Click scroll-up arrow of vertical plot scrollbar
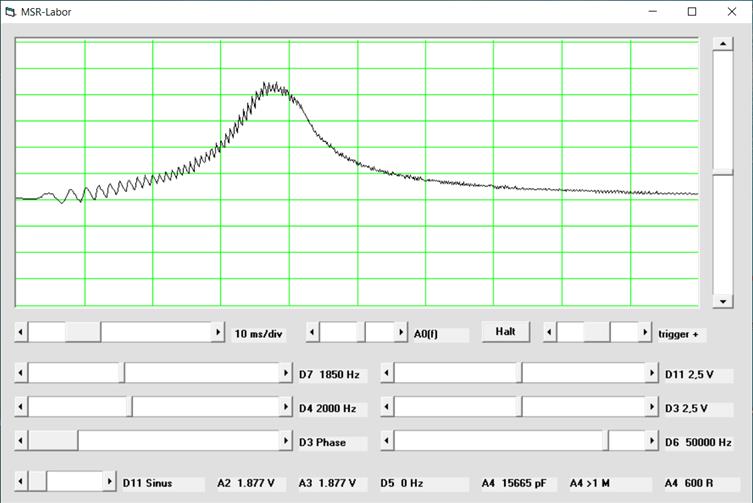Viewport: 753px width, 503px height. click(722, 45)
